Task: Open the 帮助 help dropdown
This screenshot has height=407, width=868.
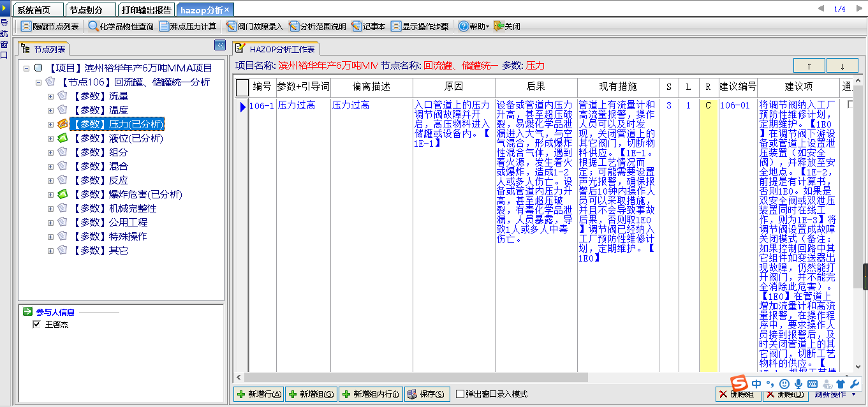Action: click(x=474, y=27)
